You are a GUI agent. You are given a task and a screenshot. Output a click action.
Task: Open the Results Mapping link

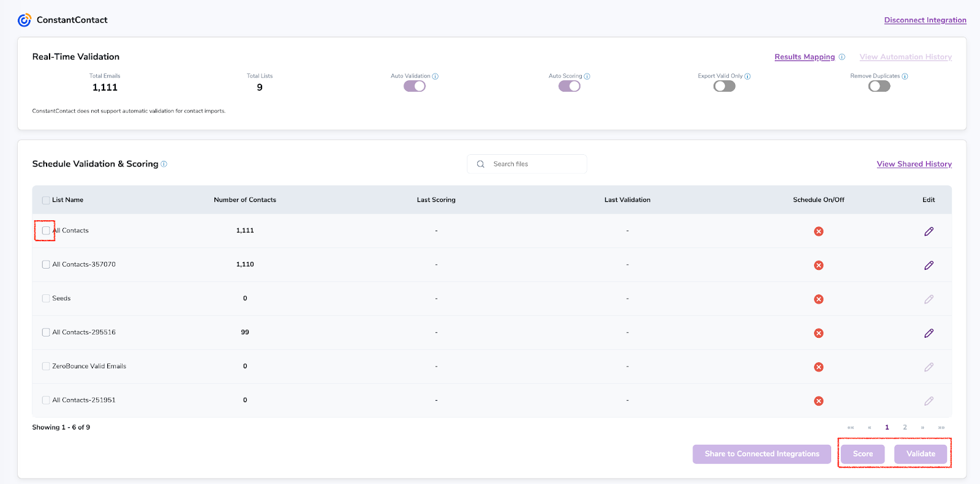click(x=804, y=57)
